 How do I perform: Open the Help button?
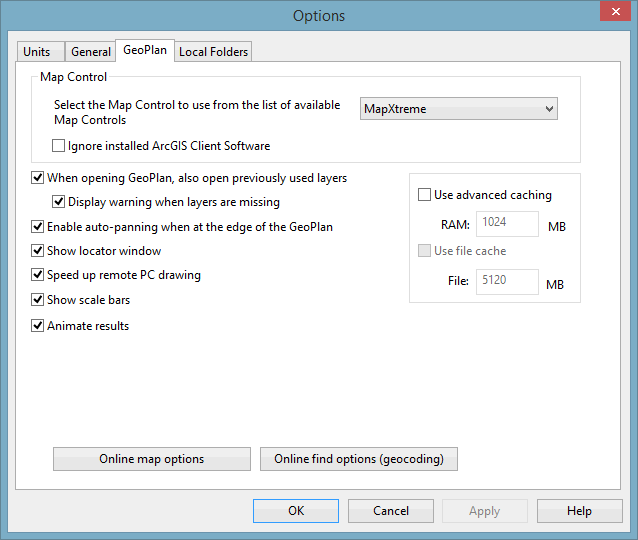pyautogui.click(x=579, y=511)
